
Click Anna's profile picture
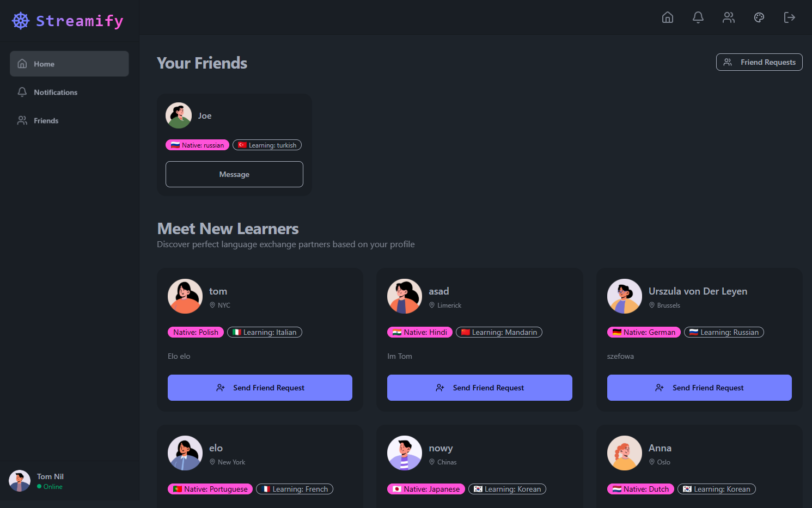point(625,452)
